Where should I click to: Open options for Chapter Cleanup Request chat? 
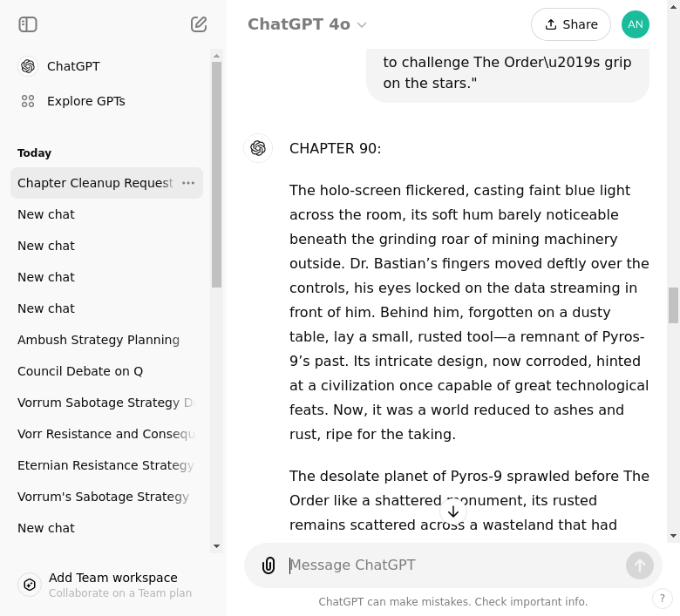tap(188, 183)
